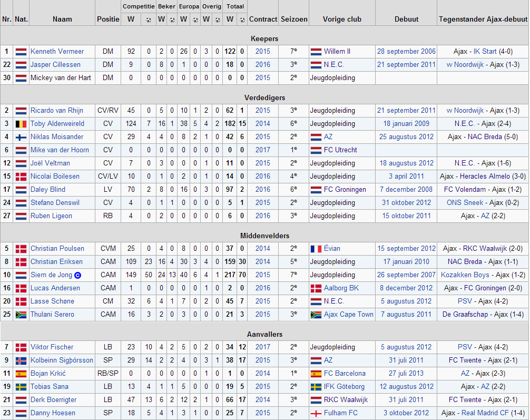The image size is (530, 420).
Task: Open the Heracles Almelo link
Action: click(485, 176)
